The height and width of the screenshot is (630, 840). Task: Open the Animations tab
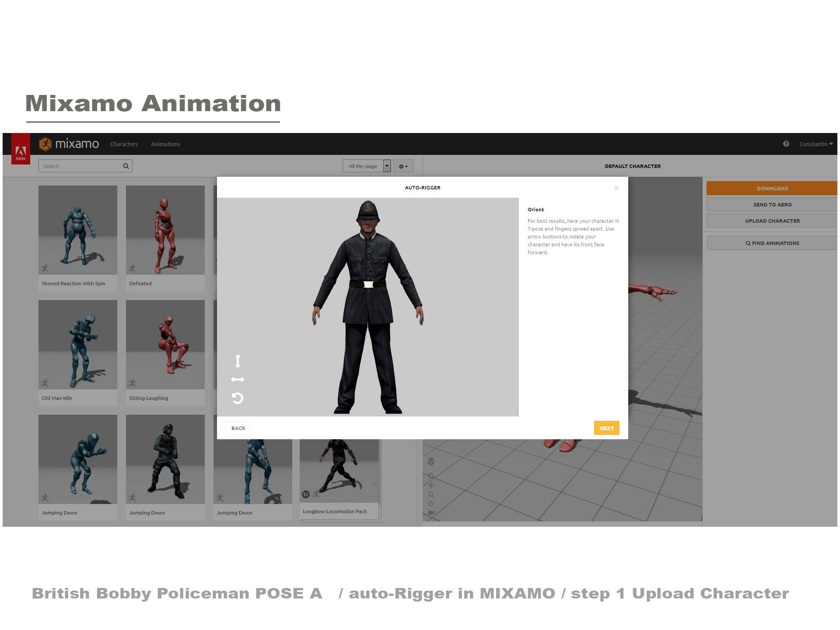[x=165, y=144]
